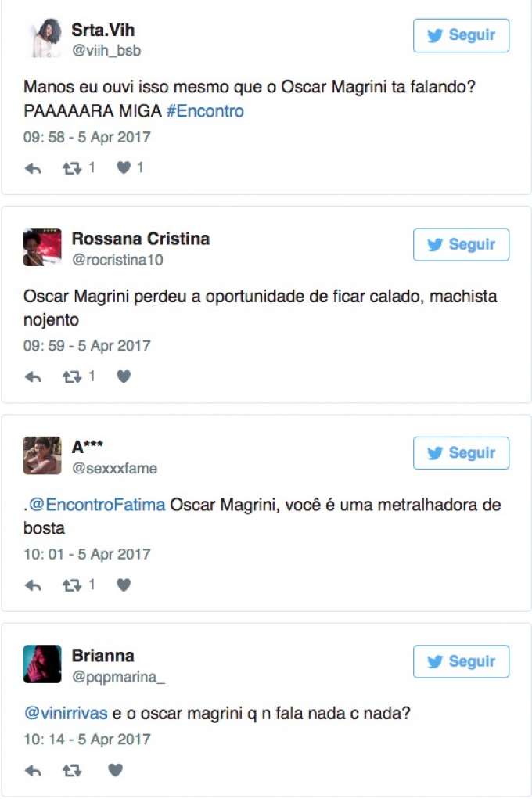Open the @EncontroFatima mention
The image size is (532, 799).
(97, 505)
